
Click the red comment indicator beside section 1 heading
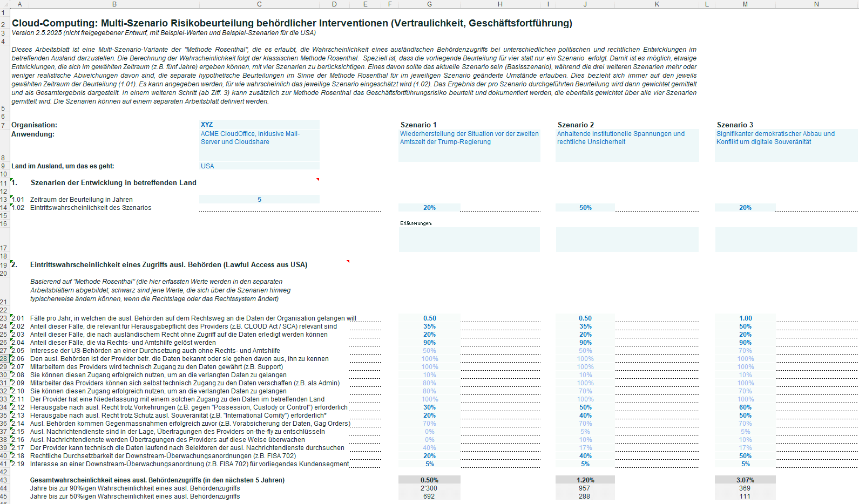point(317,179)
